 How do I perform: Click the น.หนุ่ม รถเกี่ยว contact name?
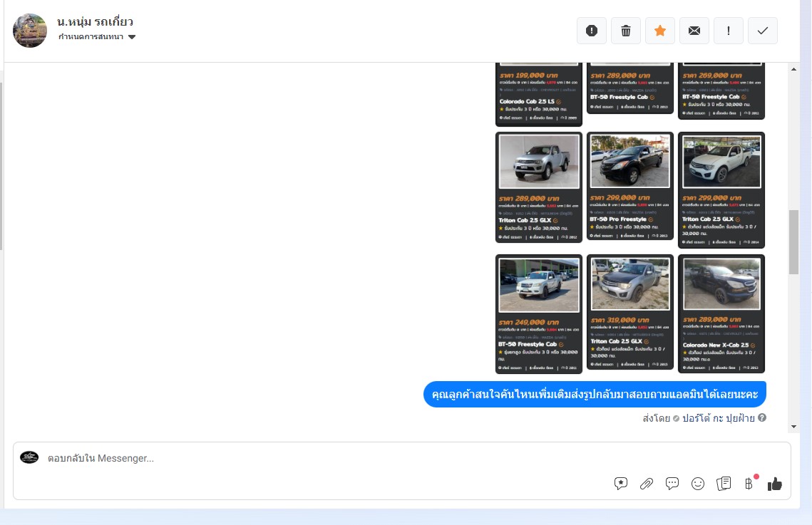pos(95,21)
